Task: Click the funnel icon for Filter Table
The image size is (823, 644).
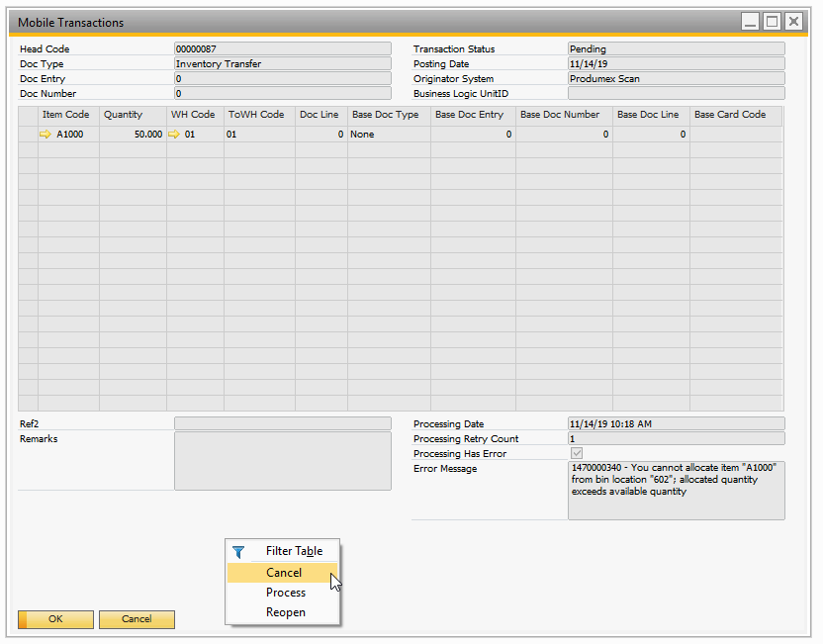Action: [x=238, y=552]
